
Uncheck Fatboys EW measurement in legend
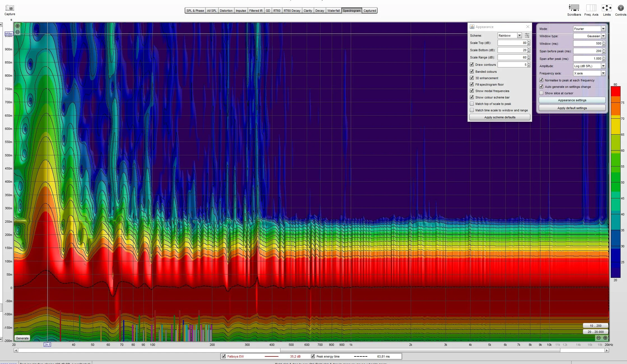pyautogui.click(x=224, y=356)
